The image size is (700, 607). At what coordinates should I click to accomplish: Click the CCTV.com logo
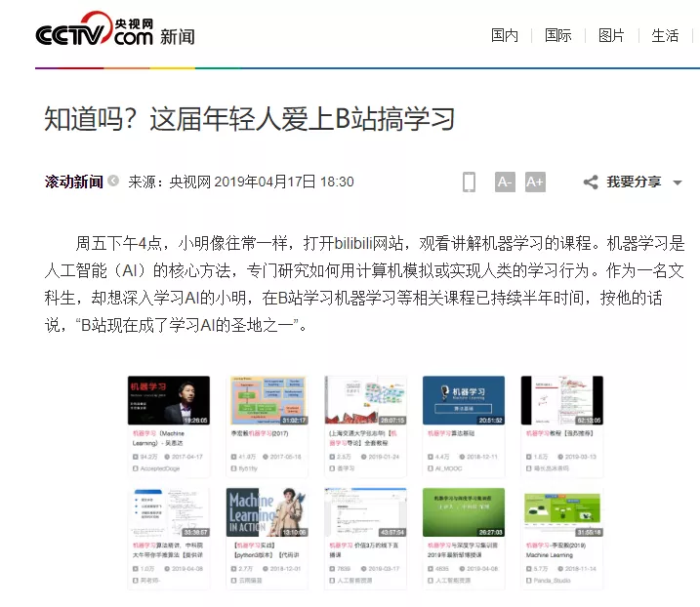click(94, 29)
